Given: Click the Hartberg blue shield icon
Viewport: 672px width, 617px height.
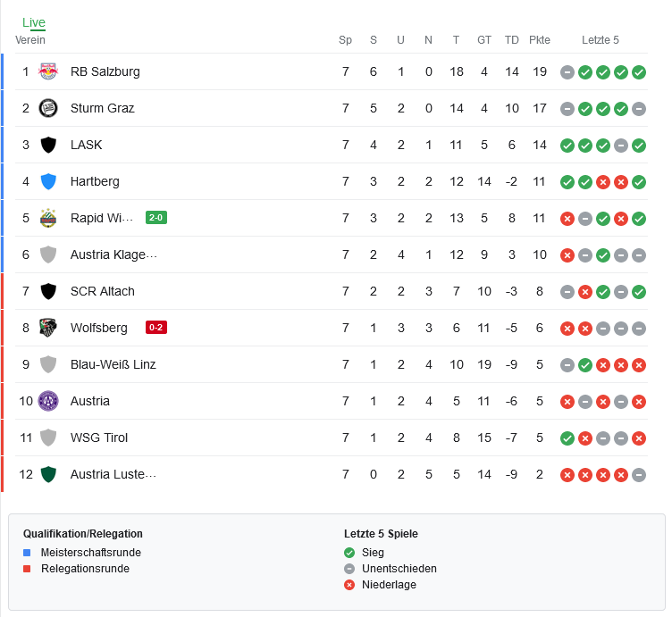Looking at the screenshot, I should point(48,181).
